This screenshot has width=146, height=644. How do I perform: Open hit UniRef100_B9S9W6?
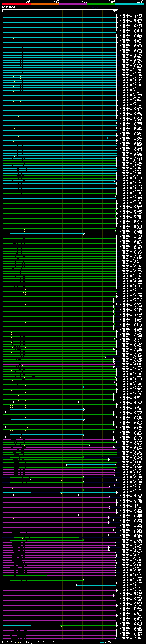click(x=131, y=45)
